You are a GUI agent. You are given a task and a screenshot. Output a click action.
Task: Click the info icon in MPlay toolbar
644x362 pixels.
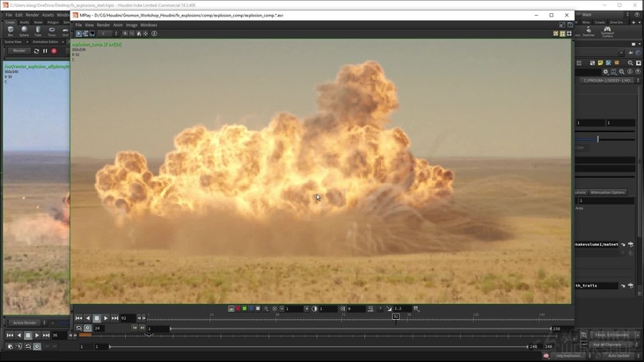pos(155,33)
